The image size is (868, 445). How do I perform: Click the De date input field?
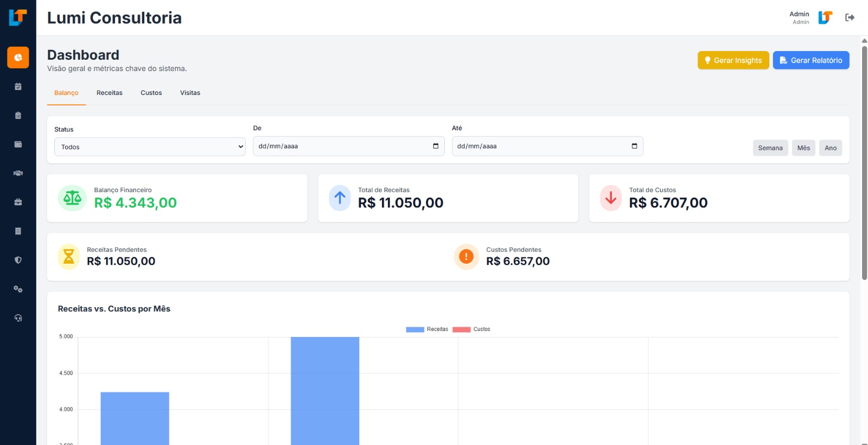click(349, 146)
